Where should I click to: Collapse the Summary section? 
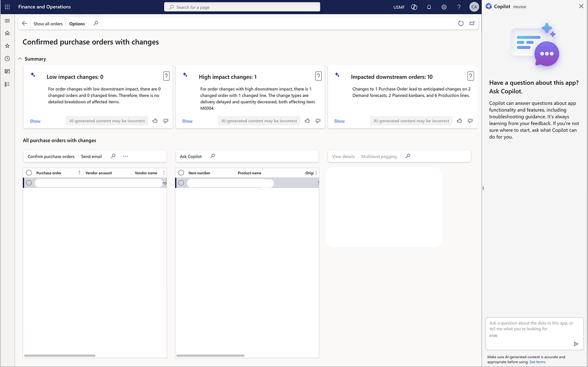point(20,58)
